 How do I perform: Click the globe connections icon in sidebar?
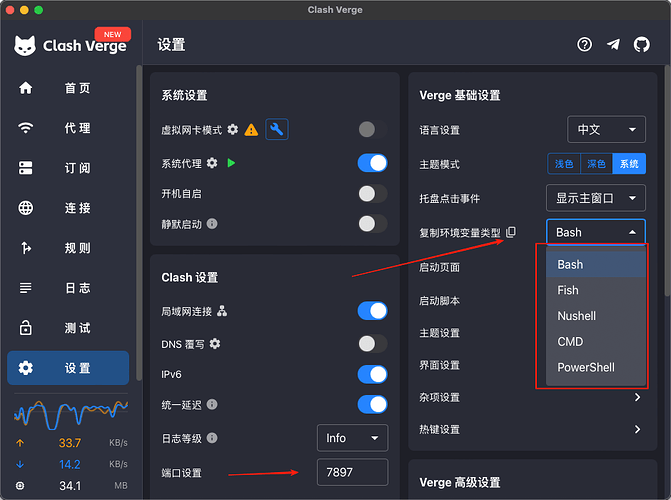[x=26, y=208]
